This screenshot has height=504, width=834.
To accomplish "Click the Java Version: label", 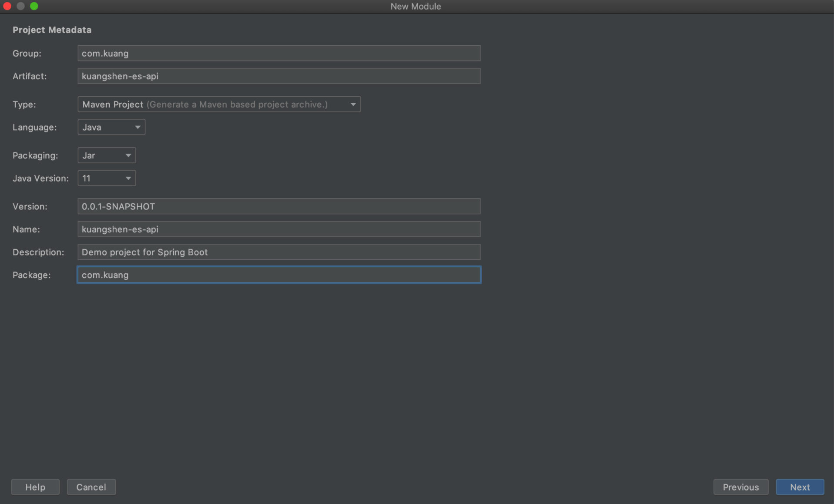I will (x=41, y=178).
